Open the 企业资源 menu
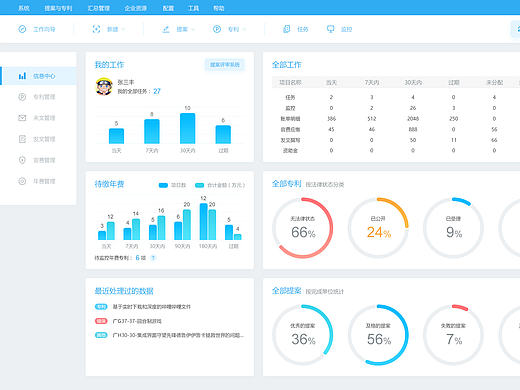 point(136,8)
